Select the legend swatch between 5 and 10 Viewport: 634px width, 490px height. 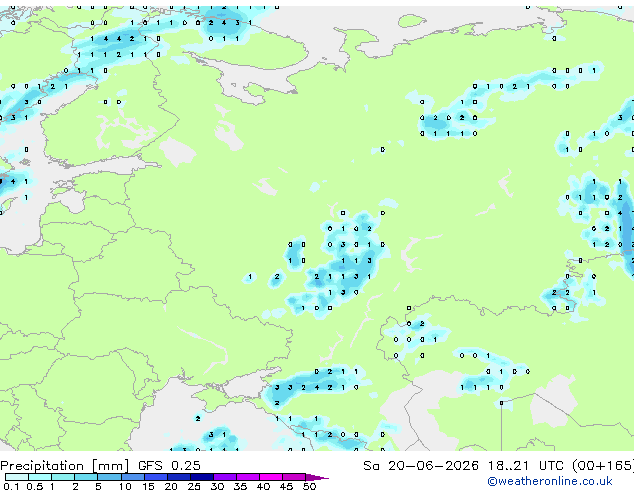coord(109,477)
